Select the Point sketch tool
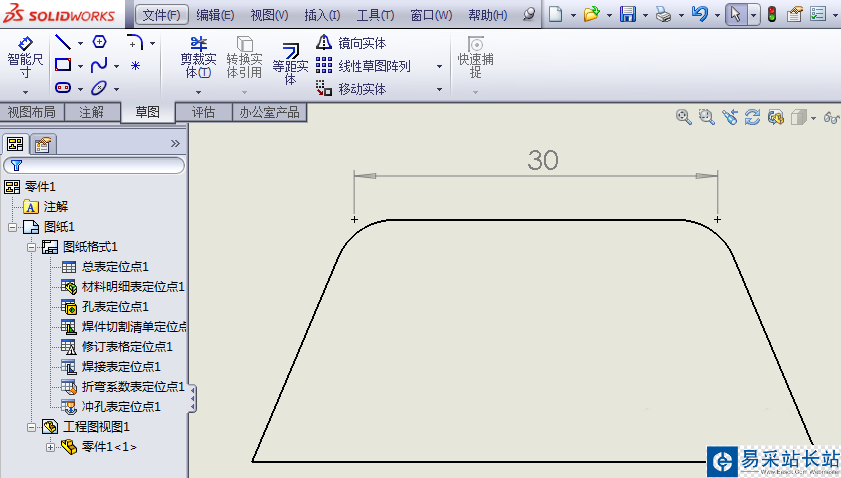Screen dimensions: 841x478 point(135,65)
